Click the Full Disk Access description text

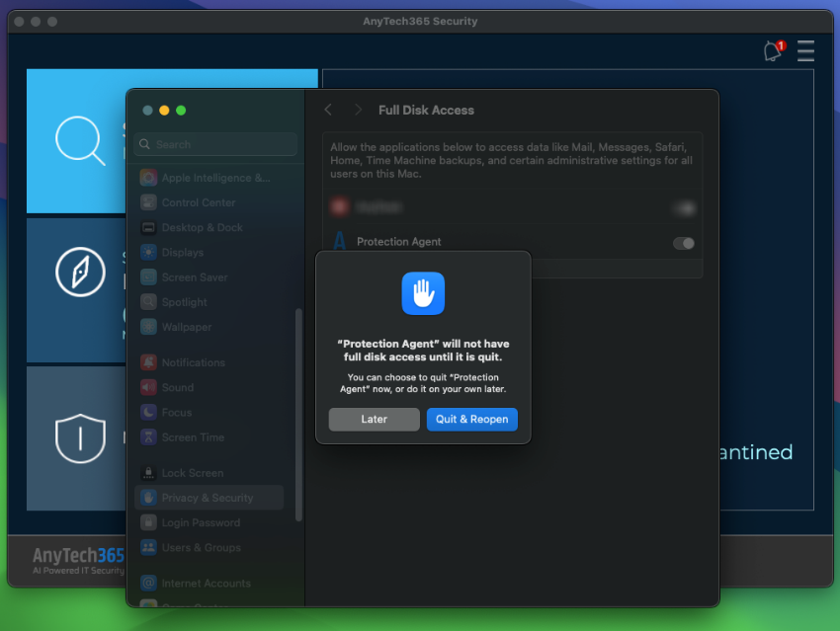tap(511, 161)
